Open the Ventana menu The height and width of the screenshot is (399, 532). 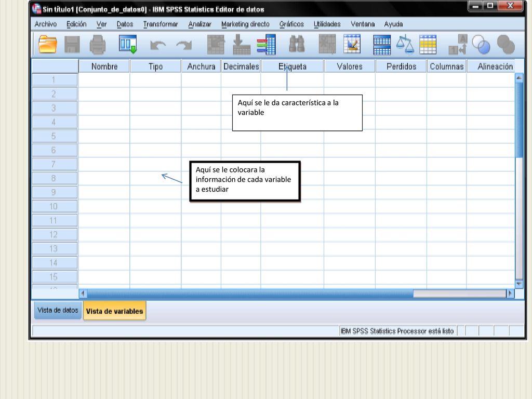coord(363,24)
